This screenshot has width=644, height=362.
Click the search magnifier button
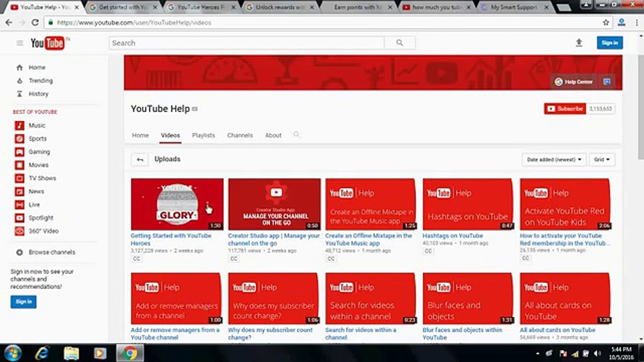tap(399, 43)
